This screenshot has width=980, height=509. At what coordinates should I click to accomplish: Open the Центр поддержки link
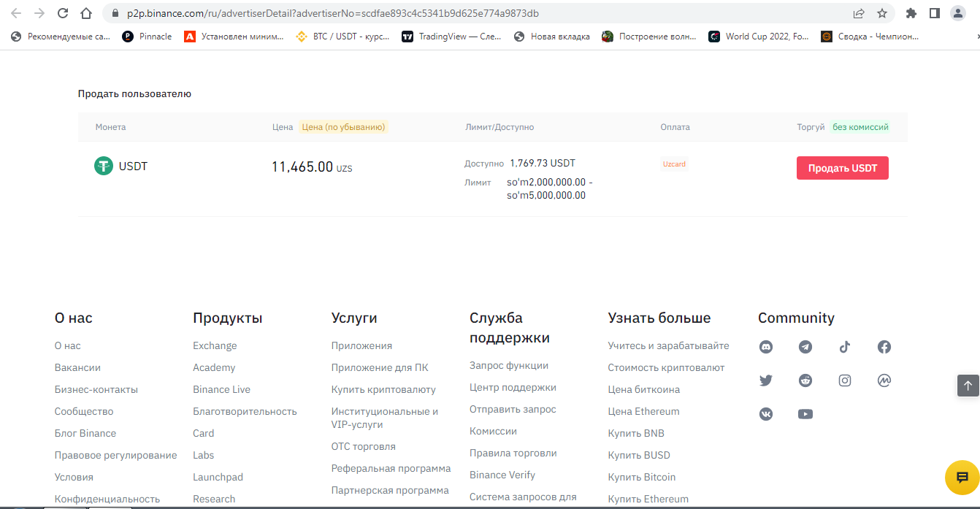click(513, 387)
